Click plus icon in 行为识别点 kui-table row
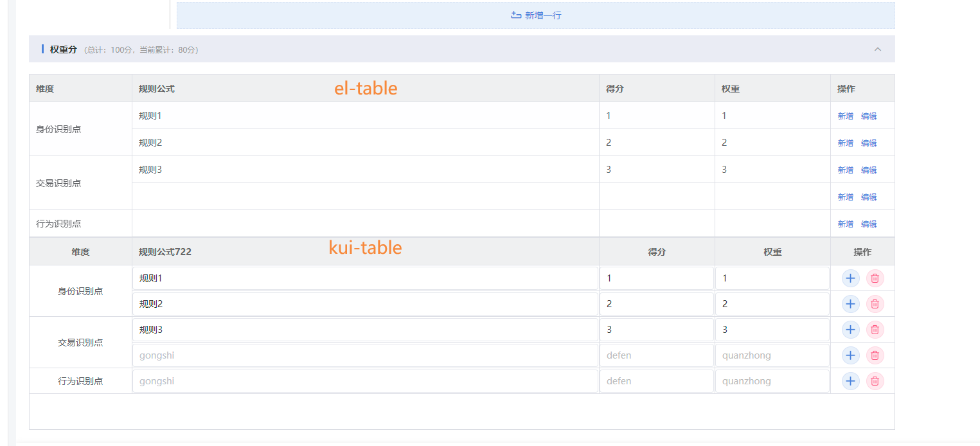The height and width of the screenshot is (446, 980). pyautogui.click(x=850, y=381)
